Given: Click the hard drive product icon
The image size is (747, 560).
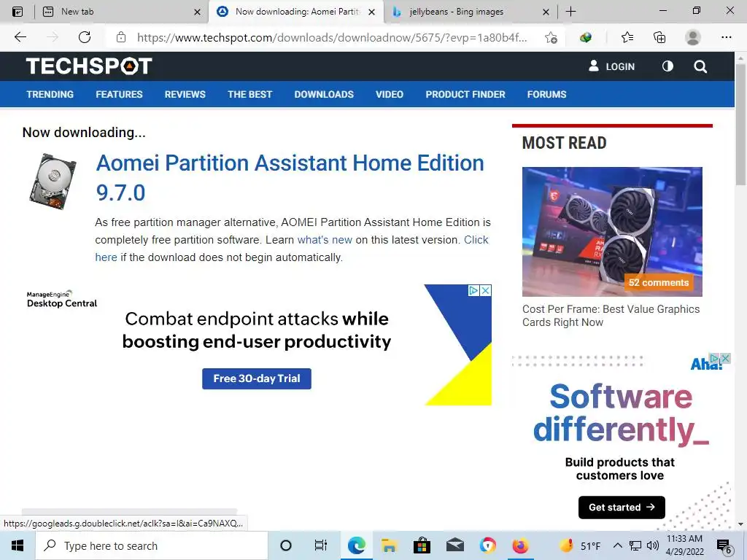Looking at the screenshot, I should [x=52, y=182].
